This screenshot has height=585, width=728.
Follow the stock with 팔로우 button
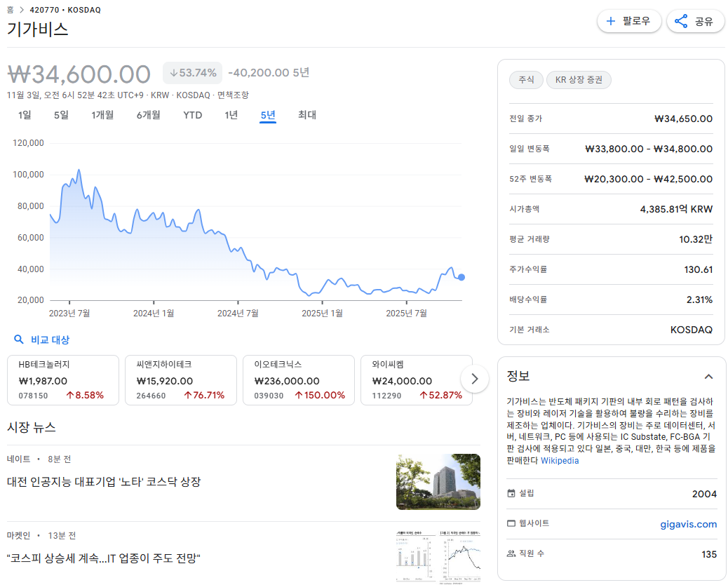coord(629,21)
